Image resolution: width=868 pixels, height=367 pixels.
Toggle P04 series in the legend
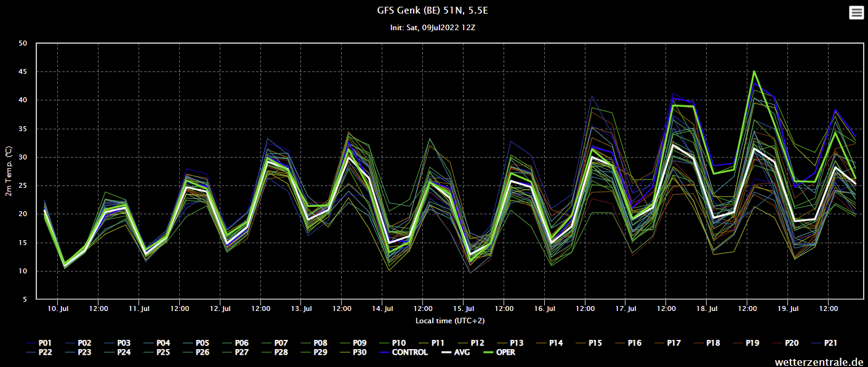click(x=156, y=342)
